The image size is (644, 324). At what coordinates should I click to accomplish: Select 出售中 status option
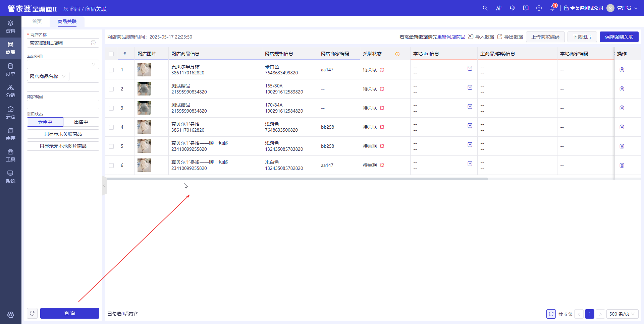[81, 122]
